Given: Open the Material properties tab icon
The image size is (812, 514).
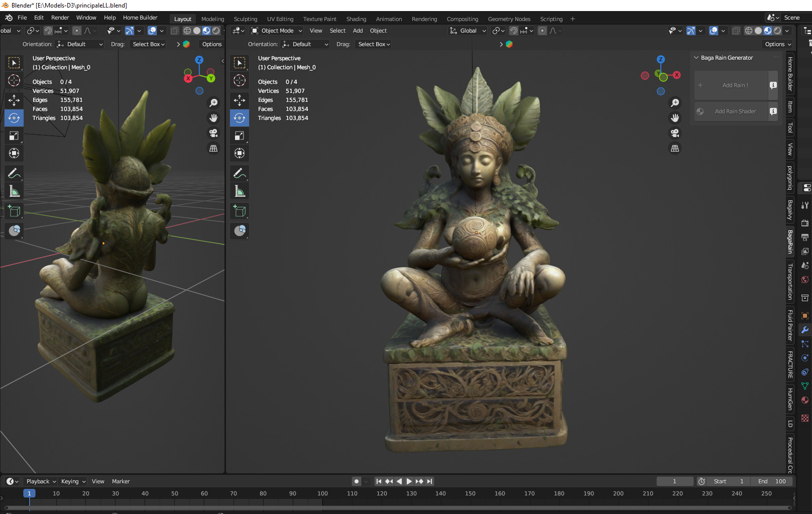Looking at the screenshot, I should (x=805, y=400).
